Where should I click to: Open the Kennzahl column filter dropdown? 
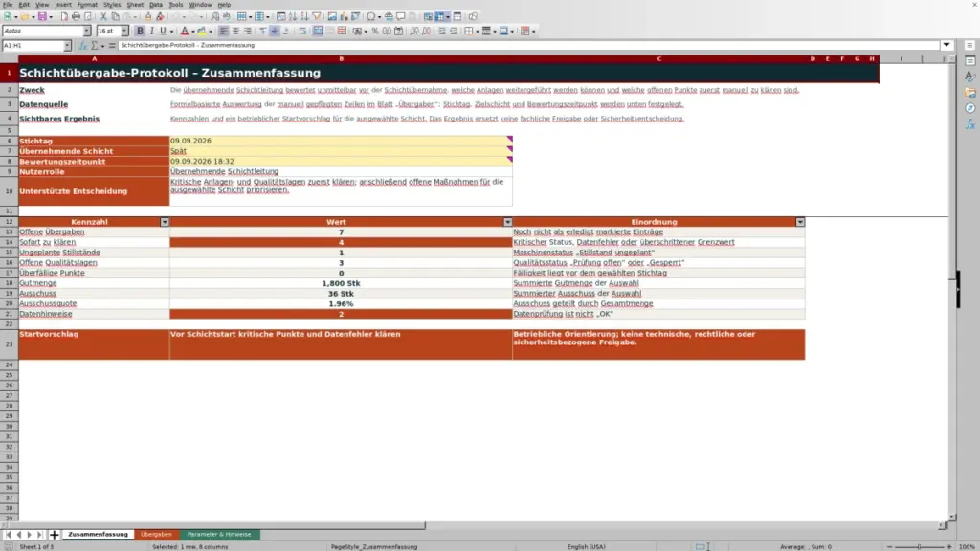pos(165,222)
